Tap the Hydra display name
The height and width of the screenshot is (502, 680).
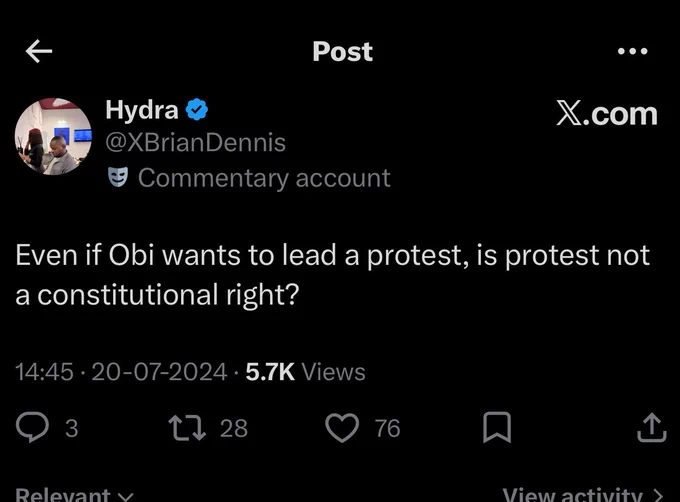[x=142, y=110]
